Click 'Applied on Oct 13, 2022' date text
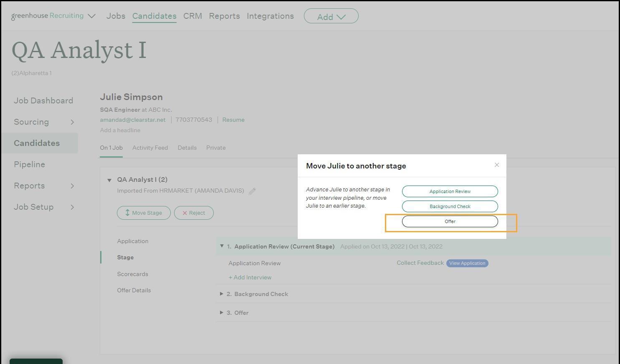This screenshot has width=620, height=364. (372, 246)
